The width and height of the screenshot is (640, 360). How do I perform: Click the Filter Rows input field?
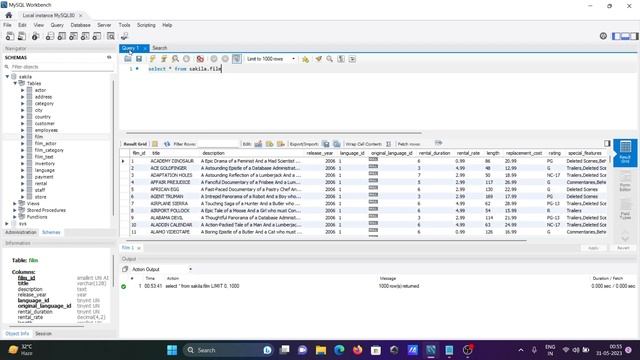tap(218, 144)
